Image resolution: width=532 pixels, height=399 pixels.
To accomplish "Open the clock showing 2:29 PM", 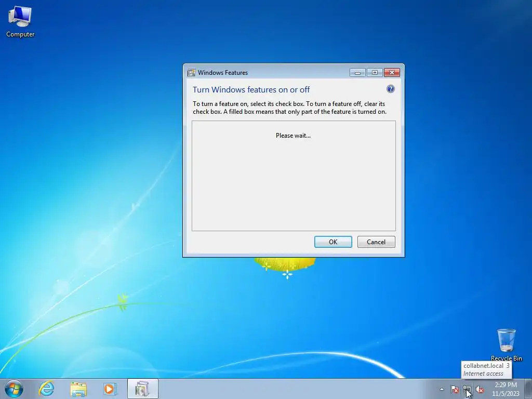I will 506,389.
